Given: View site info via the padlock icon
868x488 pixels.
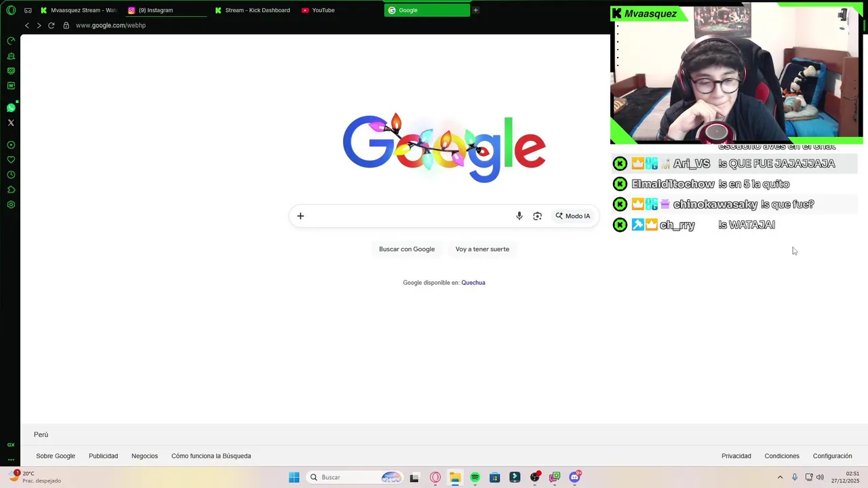Looking at the screenshot, I should (66, 25).
